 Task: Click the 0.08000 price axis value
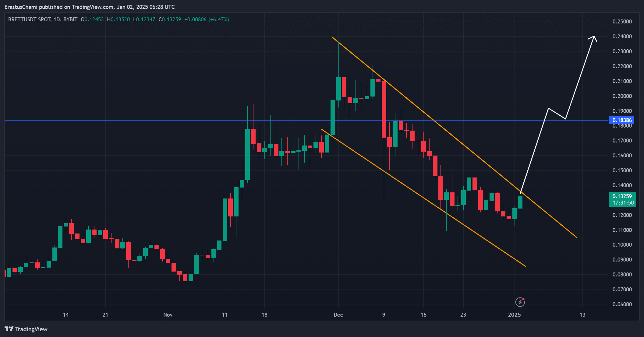tap(622, 275)
